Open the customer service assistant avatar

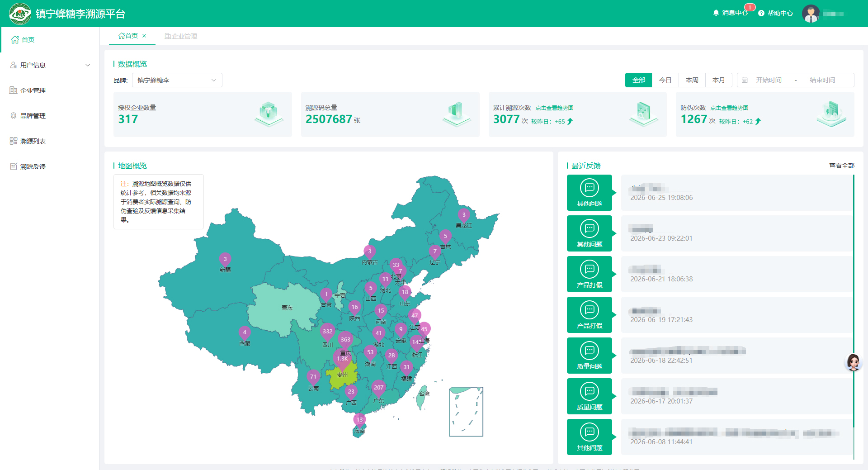[x=854, y=362]
